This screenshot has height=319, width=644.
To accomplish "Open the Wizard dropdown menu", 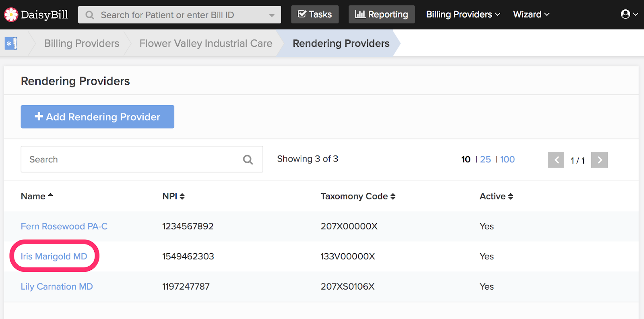I will (531, 14).
